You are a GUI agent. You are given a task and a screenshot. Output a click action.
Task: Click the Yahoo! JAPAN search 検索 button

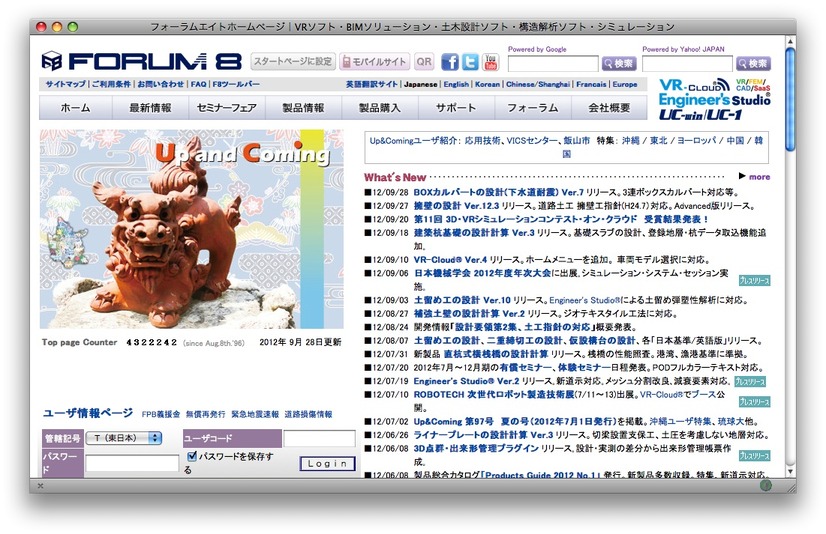tap(753, 64)
